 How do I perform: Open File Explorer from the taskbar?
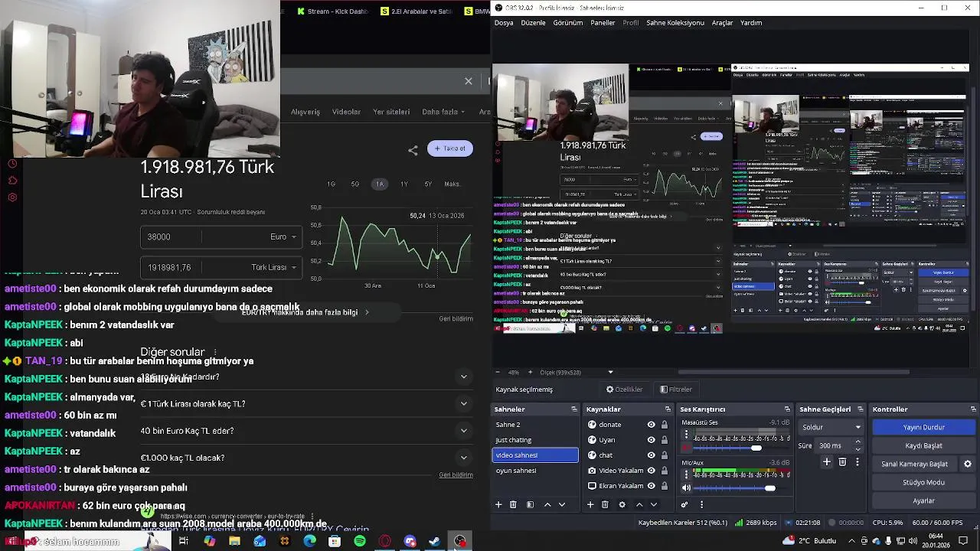pos(234,542)
